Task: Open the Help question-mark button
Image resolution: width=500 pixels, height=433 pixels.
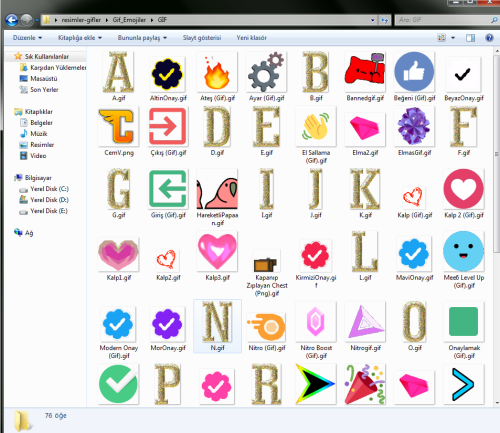Action: tap(489, 38)
